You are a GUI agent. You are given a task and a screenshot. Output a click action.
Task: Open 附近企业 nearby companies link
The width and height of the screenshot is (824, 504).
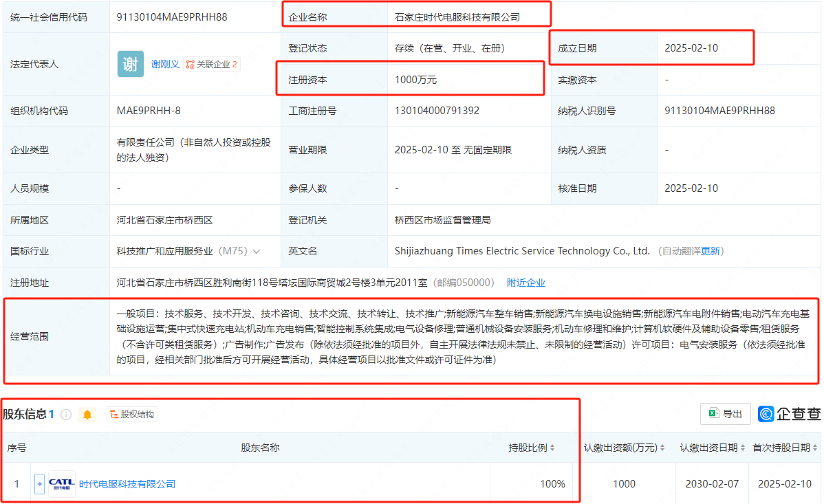tap(525, 283)
